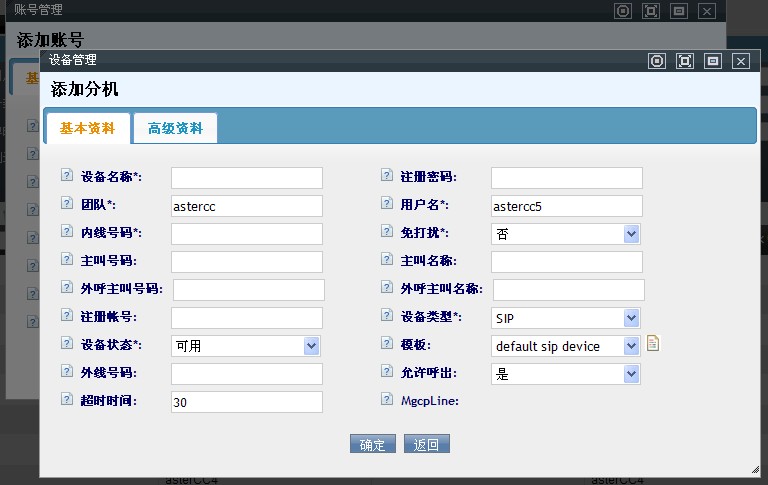Viewport: 768px width, 485px height.
Task: Click help icon next to 注册密码
Action: tap(387, 176)
